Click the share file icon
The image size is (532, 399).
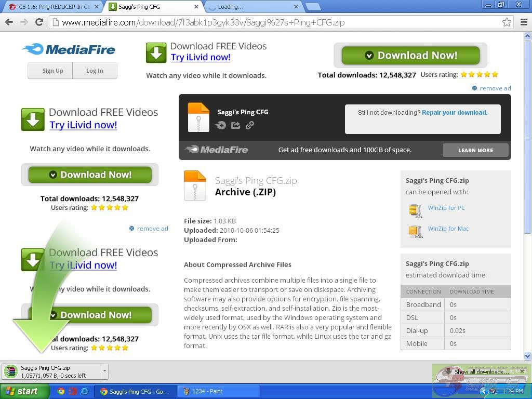(x=235, y=125)
